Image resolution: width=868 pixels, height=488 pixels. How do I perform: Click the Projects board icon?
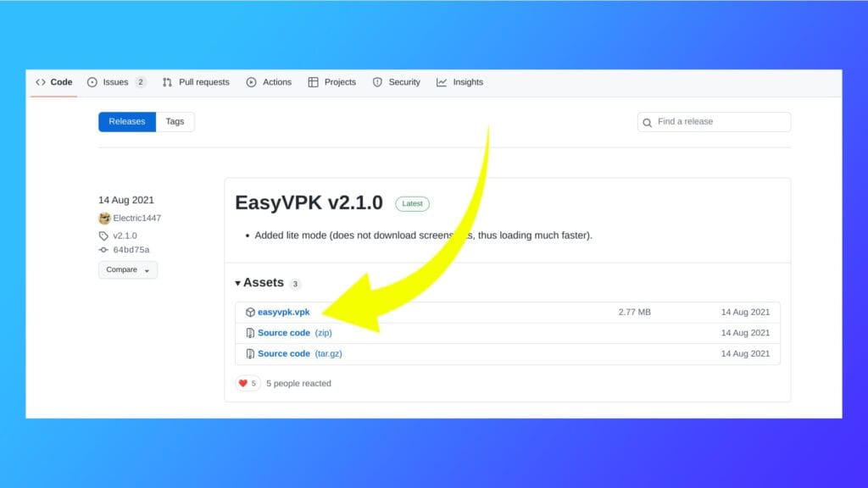(x=314, y=82)
